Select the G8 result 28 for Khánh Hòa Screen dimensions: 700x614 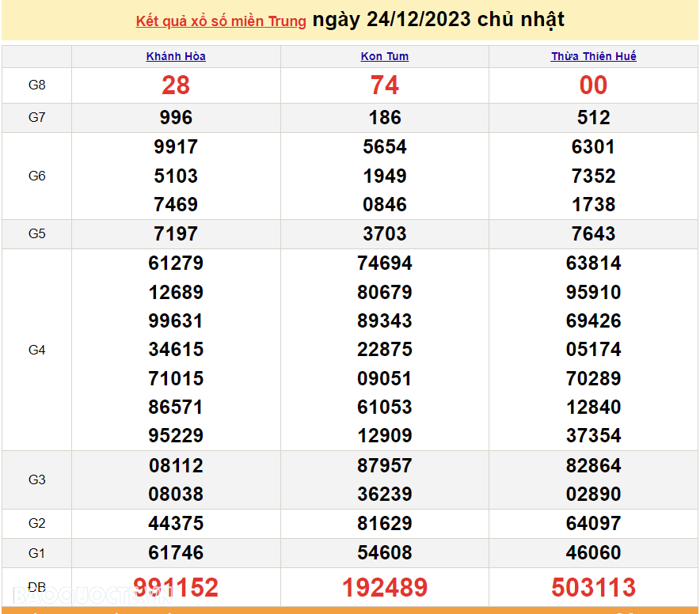point(176,85)
